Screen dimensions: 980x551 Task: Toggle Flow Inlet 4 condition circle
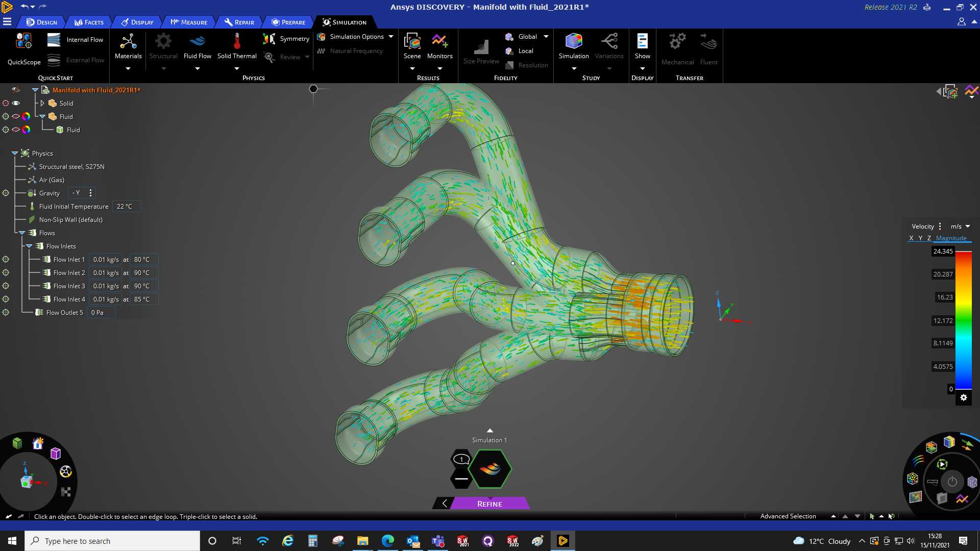pos(6,299)
